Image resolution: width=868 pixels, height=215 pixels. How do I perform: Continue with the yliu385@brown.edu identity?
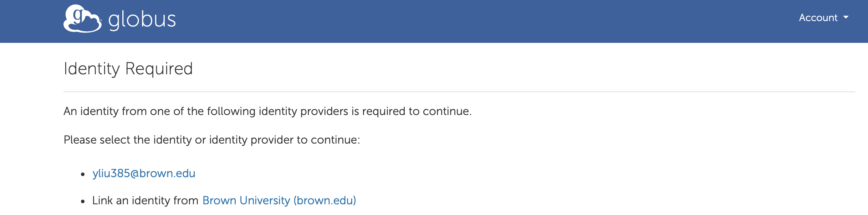(x=144, y=173)
